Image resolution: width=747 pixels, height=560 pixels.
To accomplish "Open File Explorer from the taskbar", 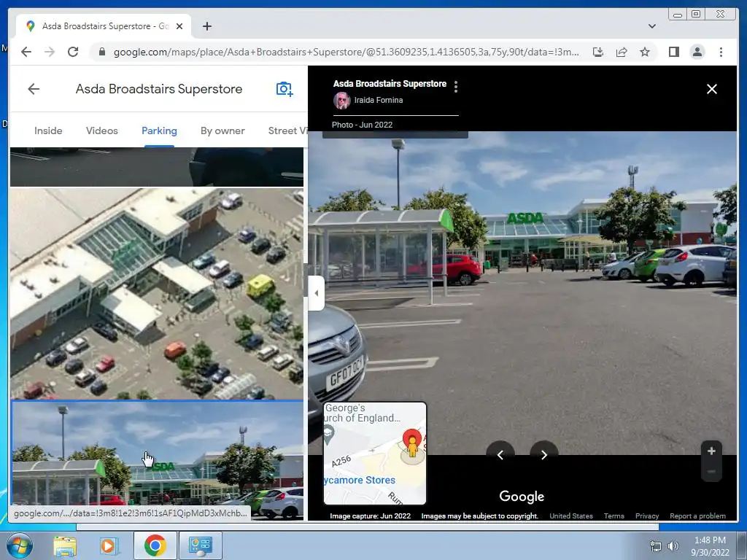I will (x=65, y=545).
